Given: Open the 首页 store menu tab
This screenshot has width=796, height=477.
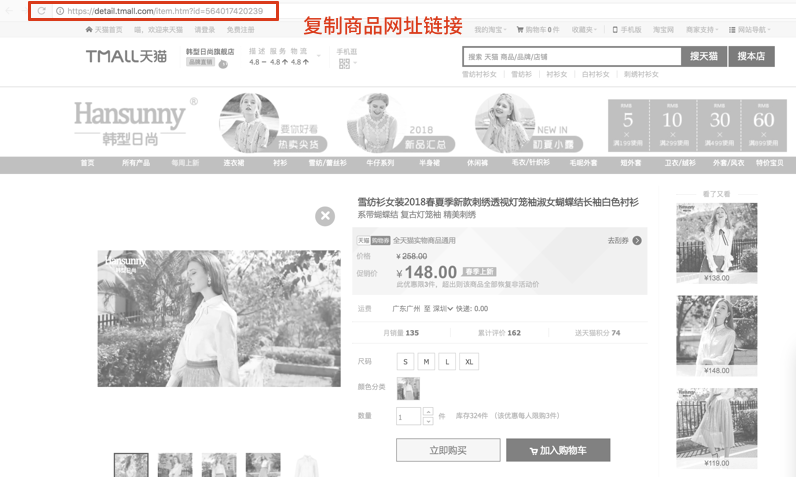Looking at the screenshot, I should [x=87, y=163].
